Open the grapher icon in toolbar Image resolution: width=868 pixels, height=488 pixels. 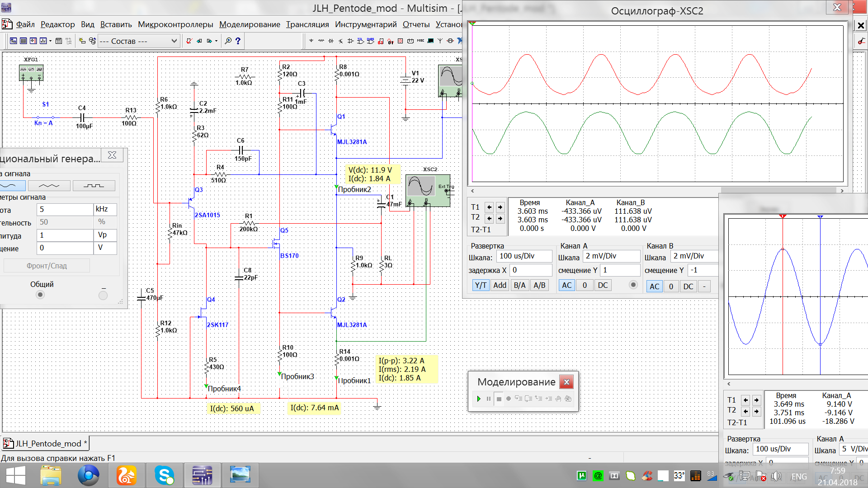click(43, 41)
